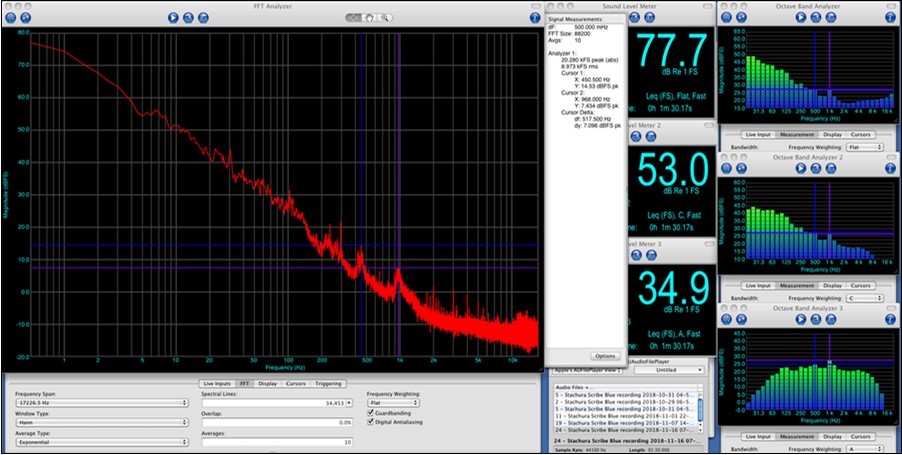The height and width of the screenshot is (455, 902).
Task: Uncheck Digital Antialiasing option
Action: (x=372, y=422)
